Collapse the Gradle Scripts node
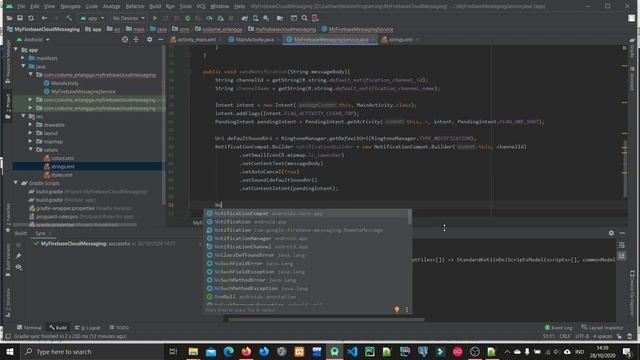640x360 pixels. (16, 183)
